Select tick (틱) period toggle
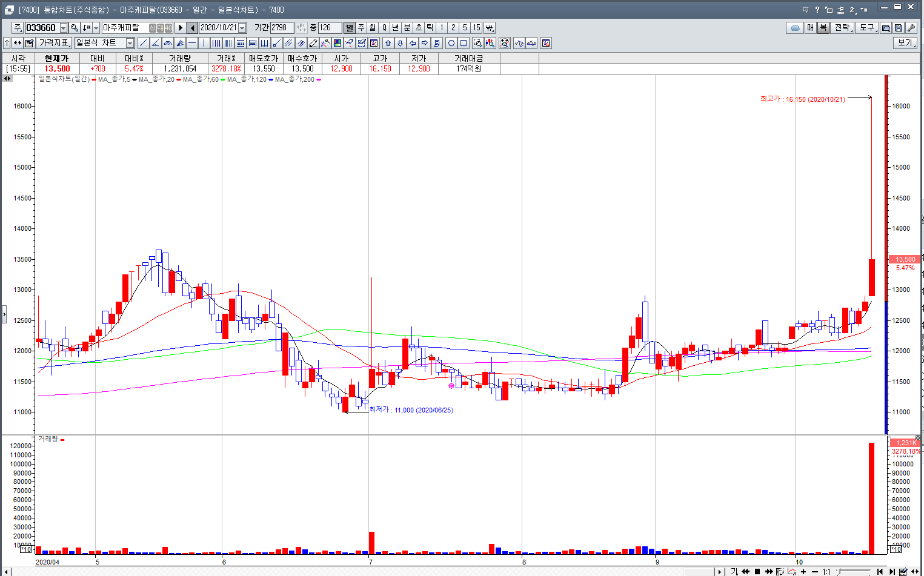 pyautogui.click(x=430, y=28)
